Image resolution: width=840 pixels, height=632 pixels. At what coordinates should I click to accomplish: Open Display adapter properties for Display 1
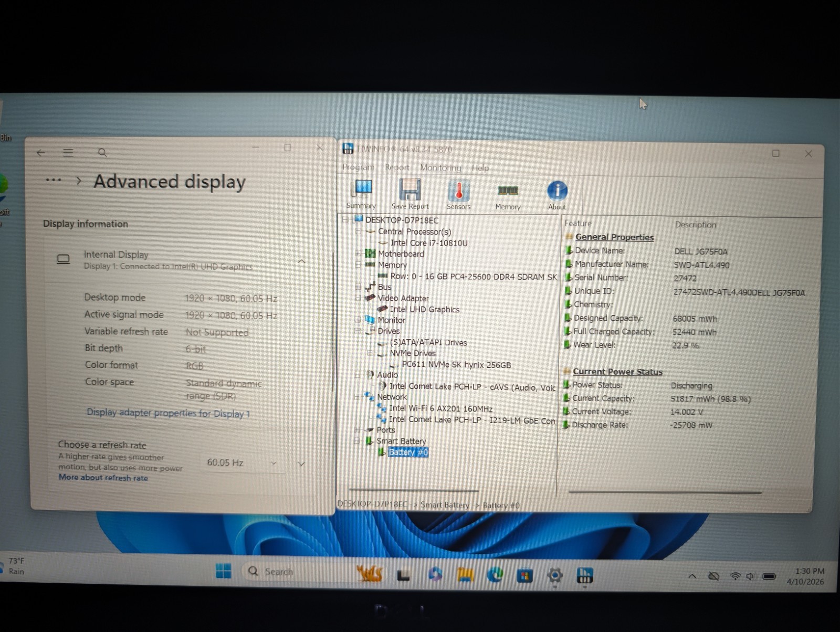pos(169,413)
